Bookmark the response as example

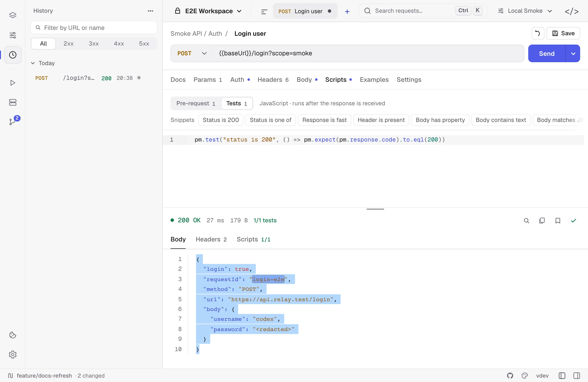pos(558,221)
